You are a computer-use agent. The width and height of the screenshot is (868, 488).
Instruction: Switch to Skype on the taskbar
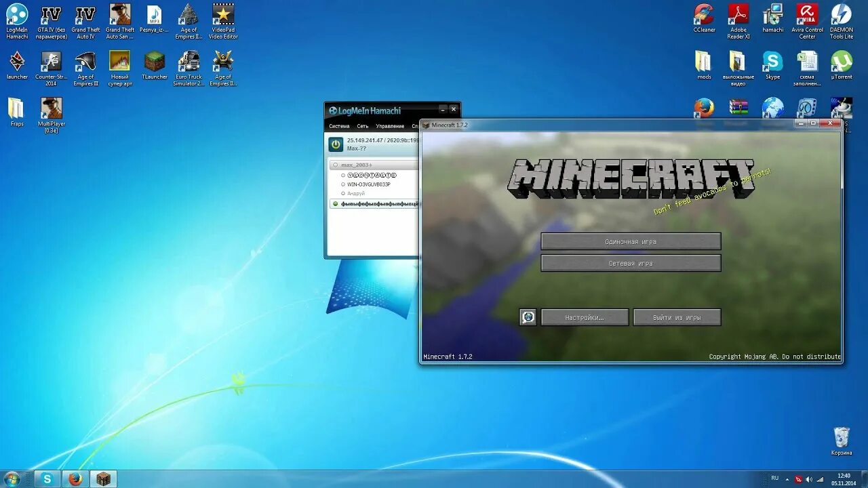click(47, 479)
